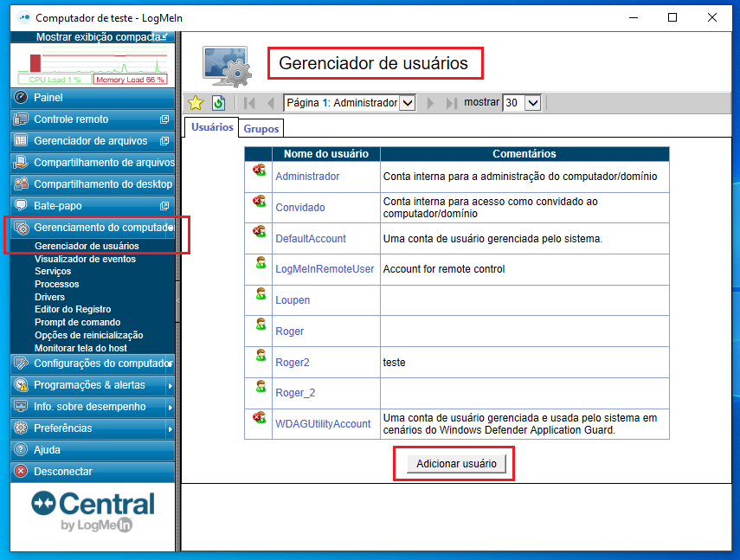Click the Controle remoto monitor icon
This screenshot has width=740, height=560.
[21, 119]
